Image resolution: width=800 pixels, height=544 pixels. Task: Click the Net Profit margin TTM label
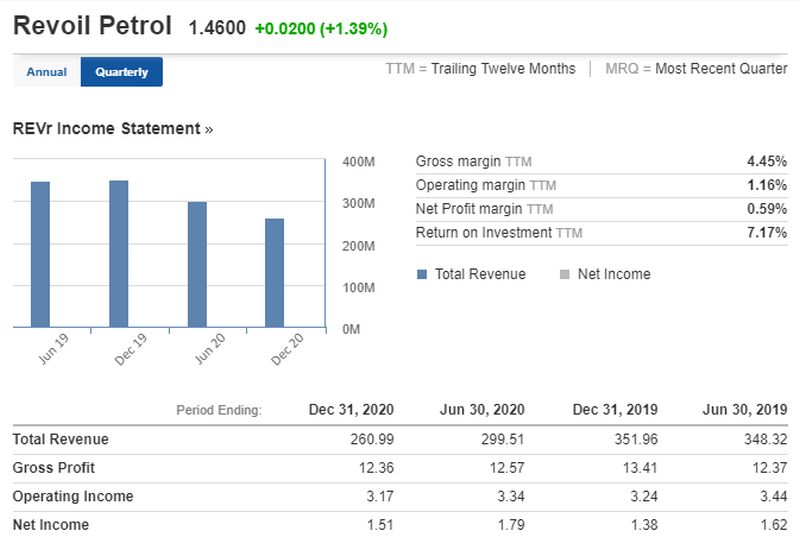[x=484, y=209]
